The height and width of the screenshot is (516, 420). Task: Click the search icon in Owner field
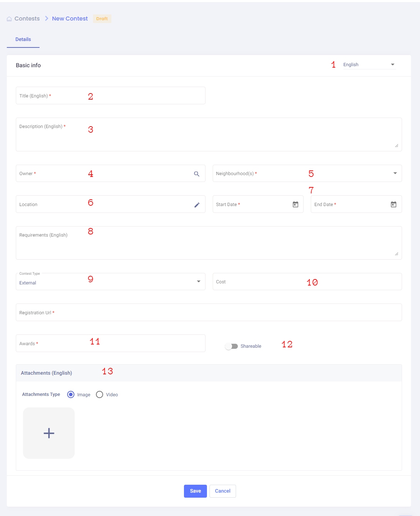[x=197, y=174]
